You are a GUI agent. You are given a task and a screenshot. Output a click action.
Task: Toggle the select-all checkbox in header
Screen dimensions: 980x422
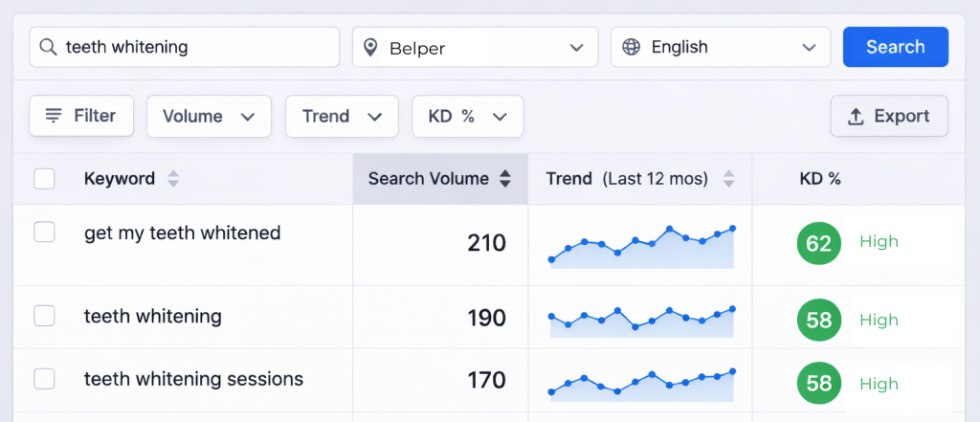[x=44, y=179]
